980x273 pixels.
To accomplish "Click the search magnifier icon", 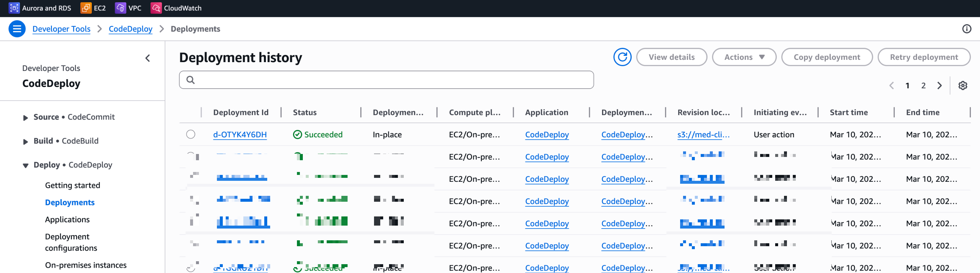I will [190, 80].
